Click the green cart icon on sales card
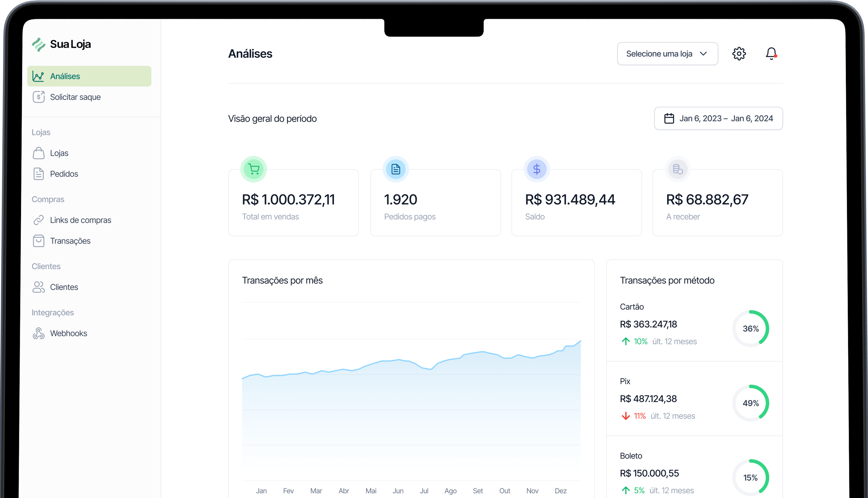This screenshot has width=868, height=498. 254,169
